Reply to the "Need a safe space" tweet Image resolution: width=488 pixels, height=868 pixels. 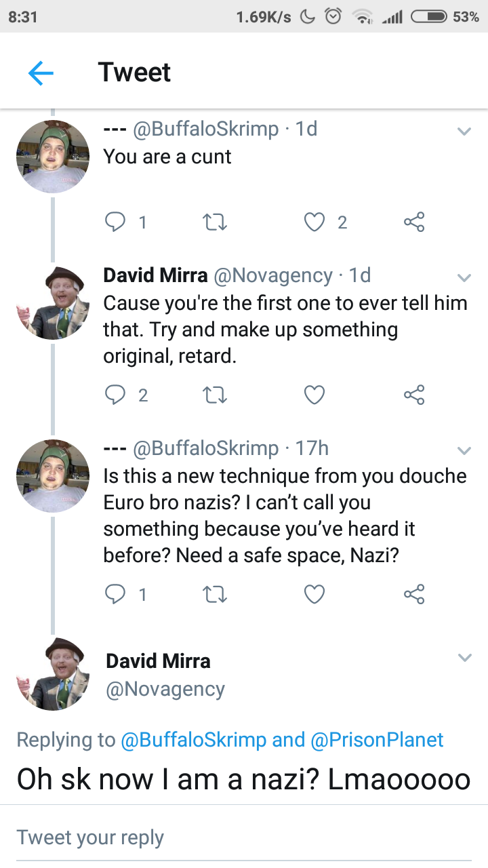[116, 595]
